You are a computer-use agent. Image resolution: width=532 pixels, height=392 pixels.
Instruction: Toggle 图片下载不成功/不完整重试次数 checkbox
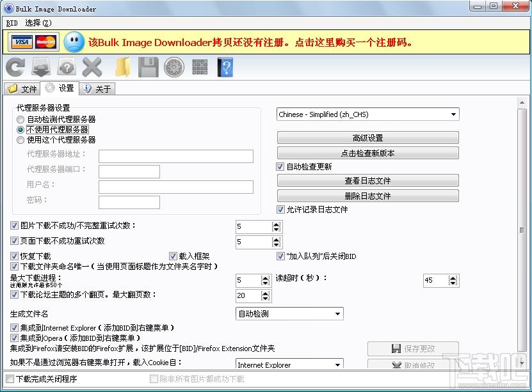click(x=14, y=225)
